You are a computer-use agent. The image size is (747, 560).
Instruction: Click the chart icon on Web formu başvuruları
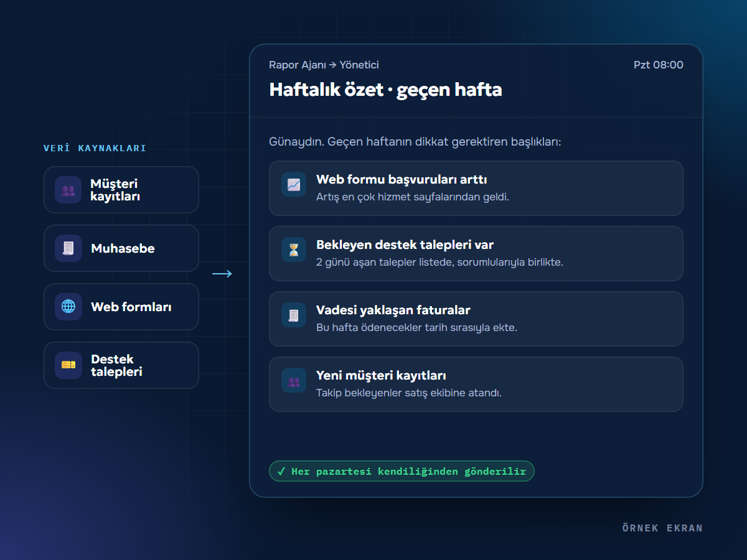[294, 184]
